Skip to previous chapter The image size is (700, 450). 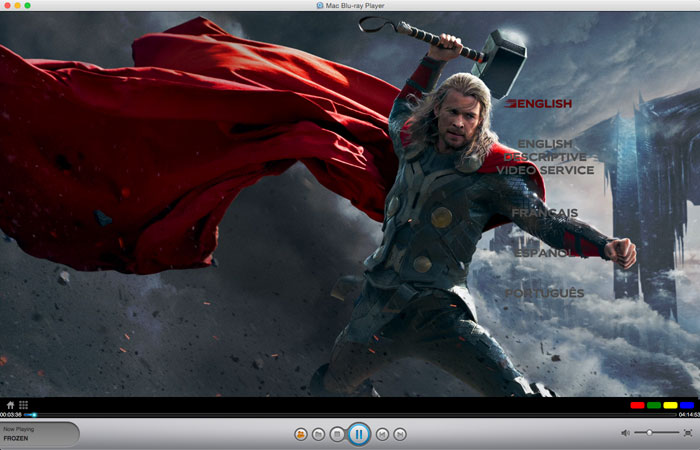pyautogui.click(x=382, y=434)
